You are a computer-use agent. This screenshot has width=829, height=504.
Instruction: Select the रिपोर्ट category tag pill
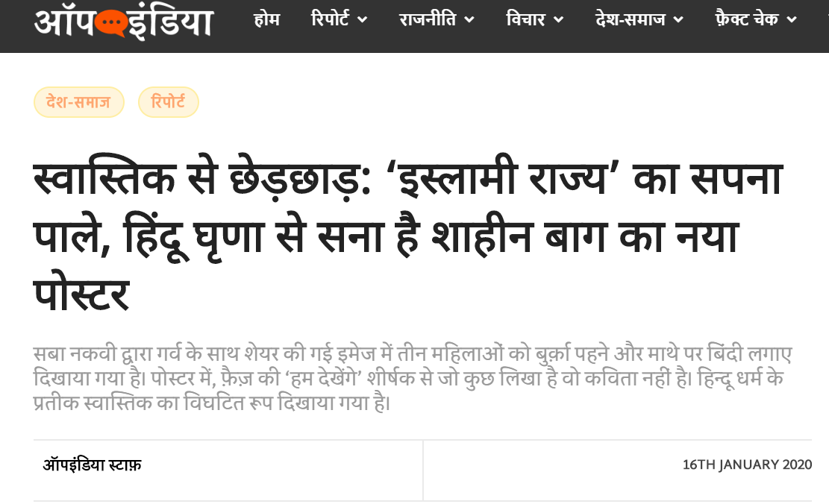(168, 102)
